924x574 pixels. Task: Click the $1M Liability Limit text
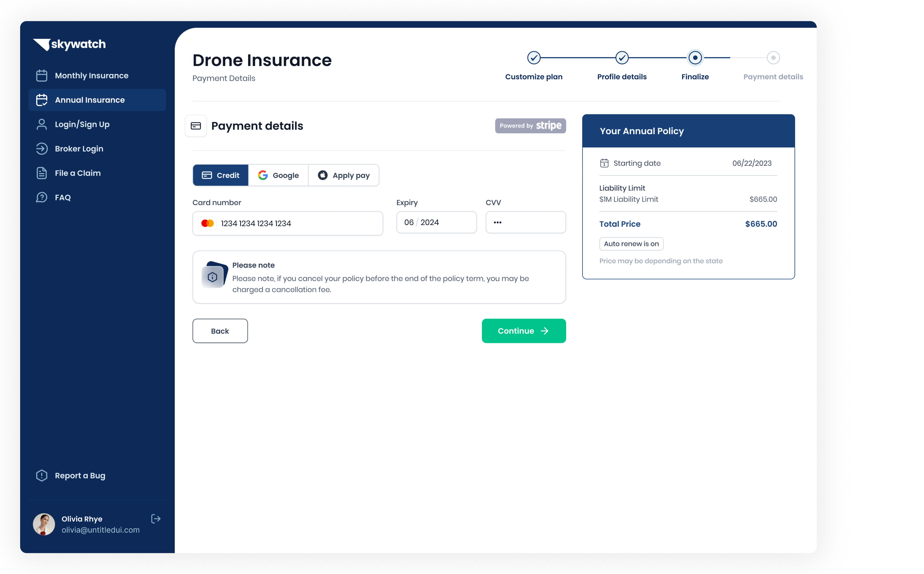(629, 199)
